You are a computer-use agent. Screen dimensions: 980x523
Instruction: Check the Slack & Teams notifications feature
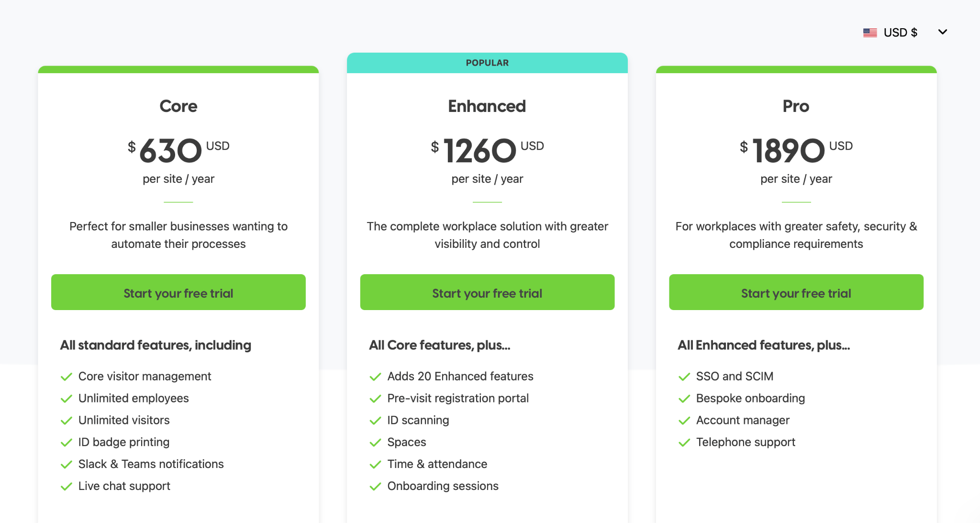pyautogui.click(x=66, y=464)
